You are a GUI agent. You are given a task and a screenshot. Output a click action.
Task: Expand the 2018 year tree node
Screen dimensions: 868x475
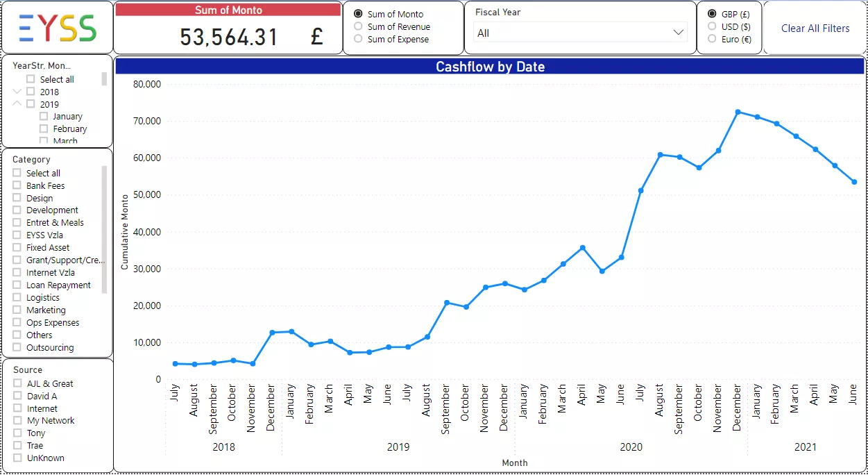click(x=18, y=92)
